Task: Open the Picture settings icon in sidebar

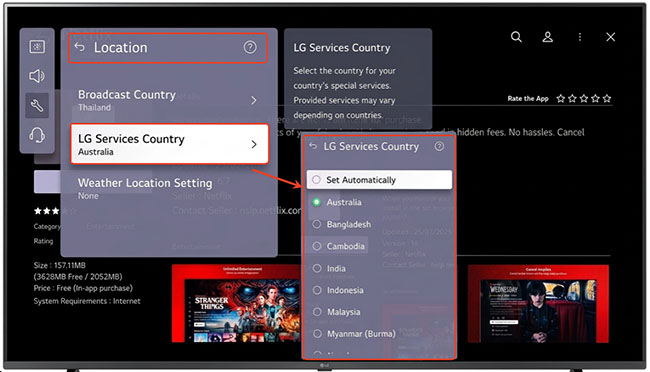Action: (x=37, y=46)
